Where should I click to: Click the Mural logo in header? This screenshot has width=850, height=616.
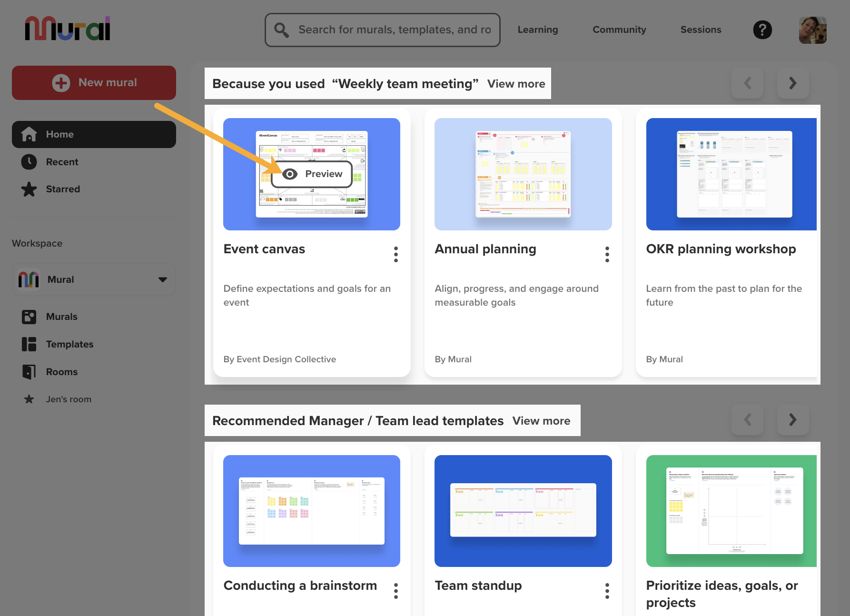coord(67,29)
